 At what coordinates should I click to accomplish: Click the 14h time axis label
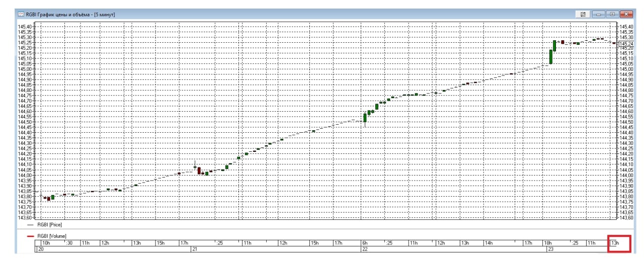489,243
